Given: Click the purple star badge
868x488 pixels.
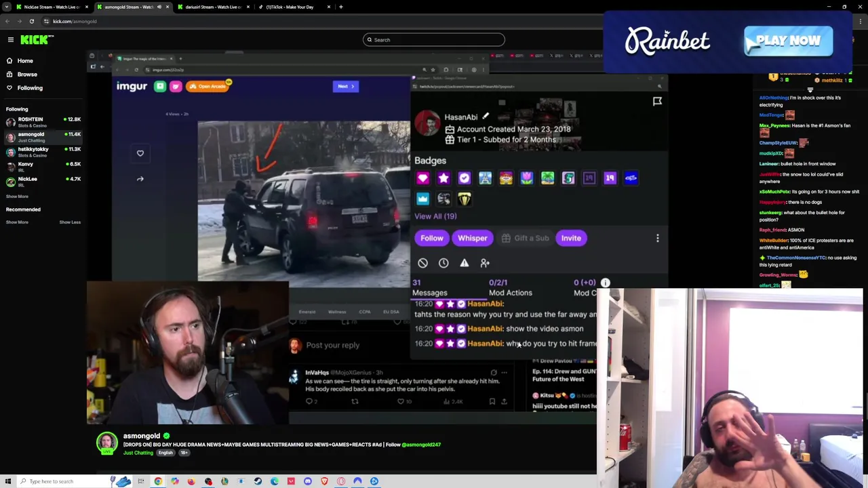Looking at the screenshot, I should pos(443,178).
